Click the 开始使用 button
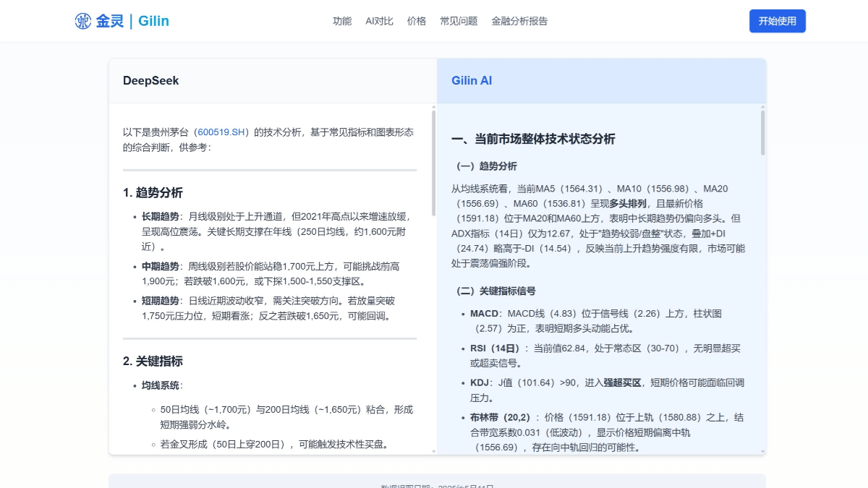Viewport: 868px width, 488px height. pos(777,21)
